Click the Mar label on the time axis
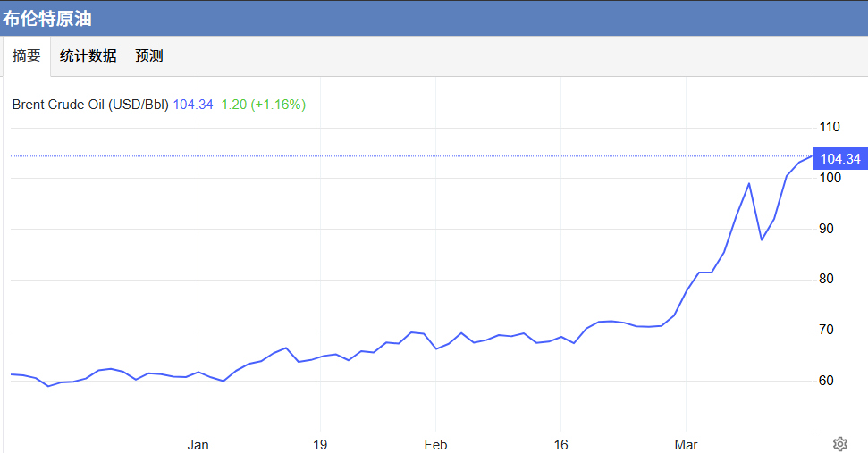This screenshot has width=868, height=453. [x=686, y=445]
